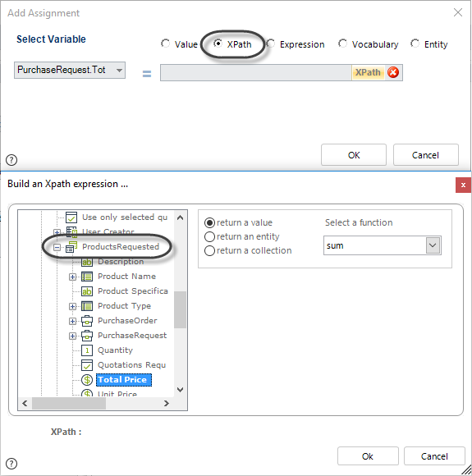472x476 pixels.
Task: Select the Value radio option
Action: pos(166,43)
